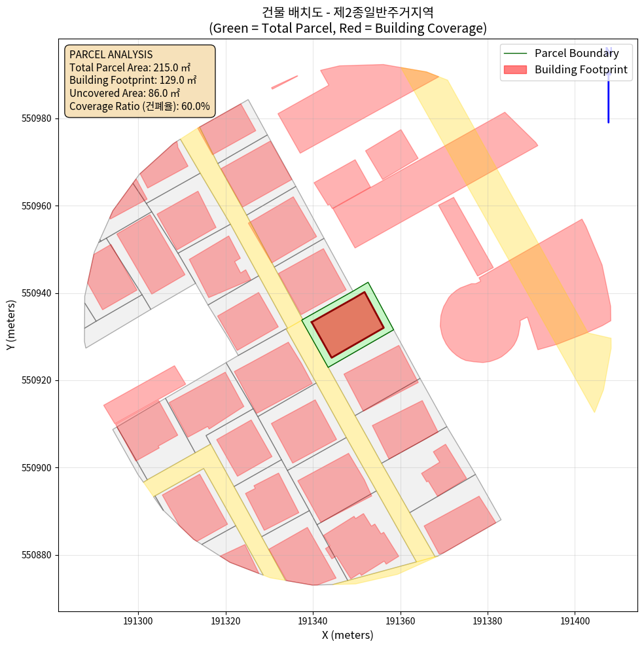Click the red Building Footprint legend swatch
Viewport: 644px width, 648px height.
pos(516,69)
